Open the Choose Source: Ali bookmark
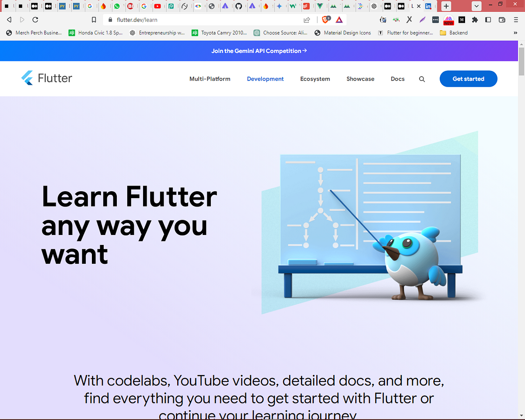This screenshot has width=525, height=420. point(280,33)
